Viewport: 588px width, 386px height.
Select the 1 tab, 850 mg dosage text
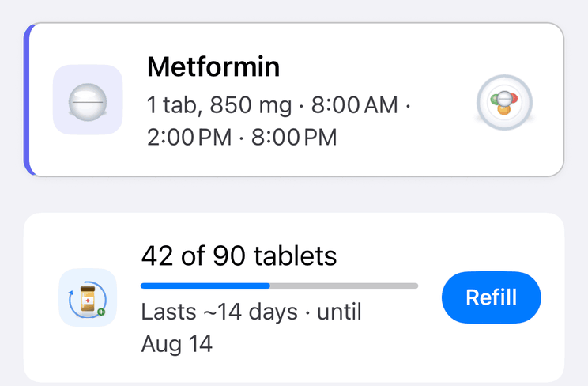[x=219, y=104]
